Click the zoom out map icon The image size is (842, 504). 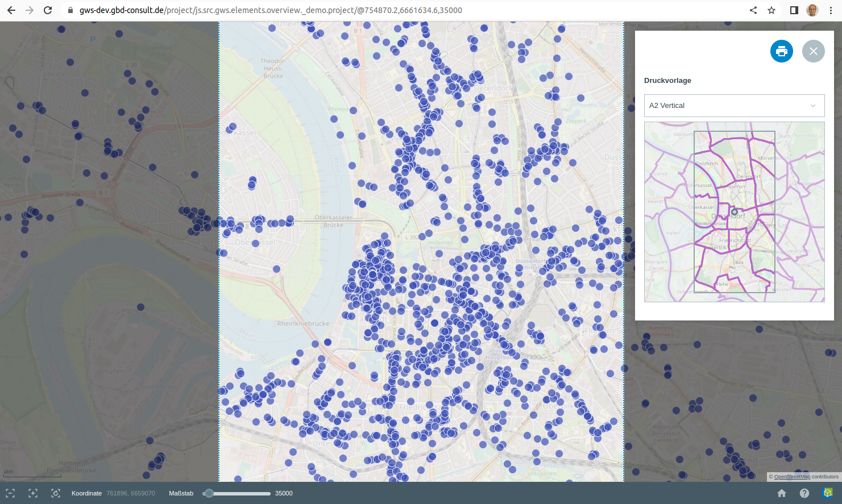coord(10,493)
